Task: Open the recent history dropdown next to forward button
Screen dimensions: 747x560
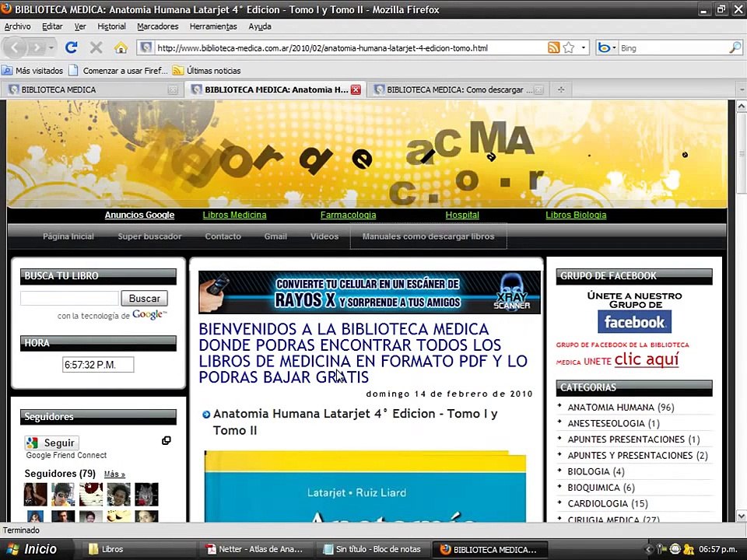Action: point(51,47)
